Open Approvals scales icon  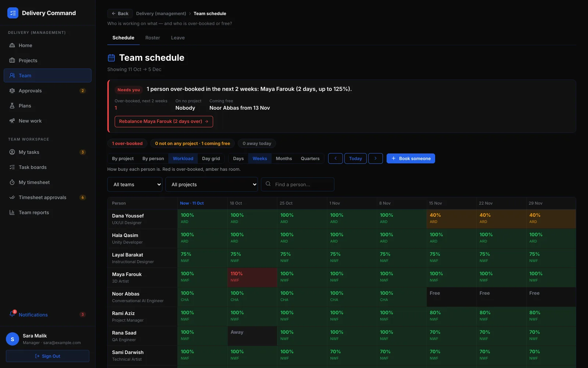coord(12,91)
